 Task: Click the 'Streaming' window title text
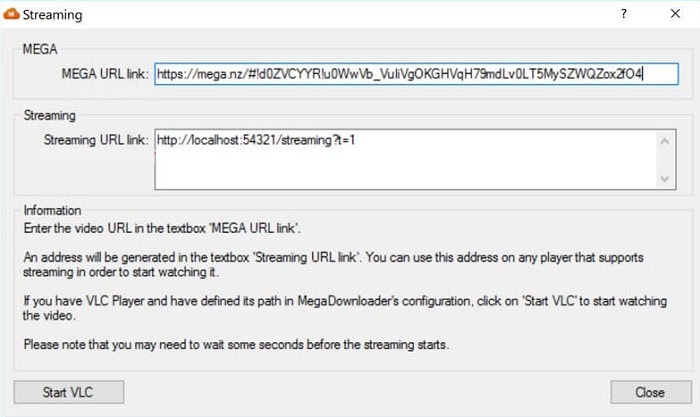coord(53,15)
